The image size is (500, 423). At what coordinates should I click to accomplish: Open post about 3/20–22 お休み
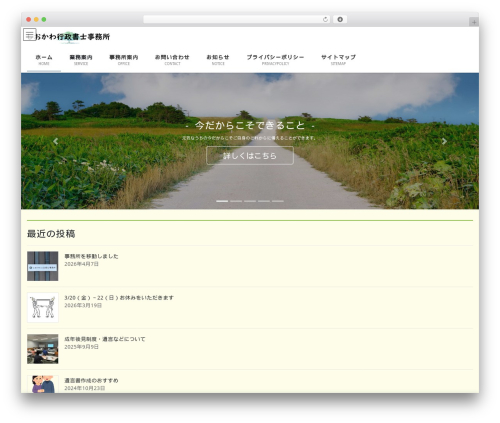[119, 298]
